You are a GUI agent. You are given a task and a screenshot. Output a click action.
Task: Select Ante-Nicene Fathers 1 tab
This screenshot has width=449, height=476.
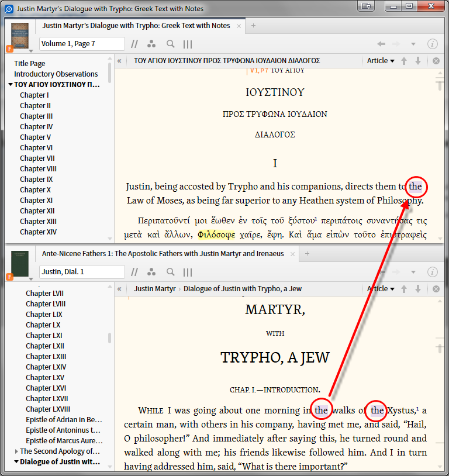tap(163, 254)
